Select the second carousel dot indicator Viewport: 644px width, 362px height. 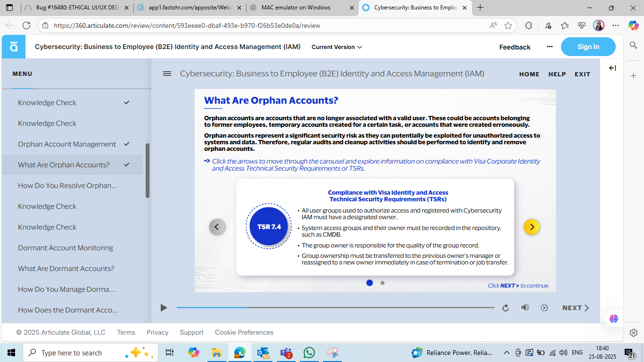point(382,283)
